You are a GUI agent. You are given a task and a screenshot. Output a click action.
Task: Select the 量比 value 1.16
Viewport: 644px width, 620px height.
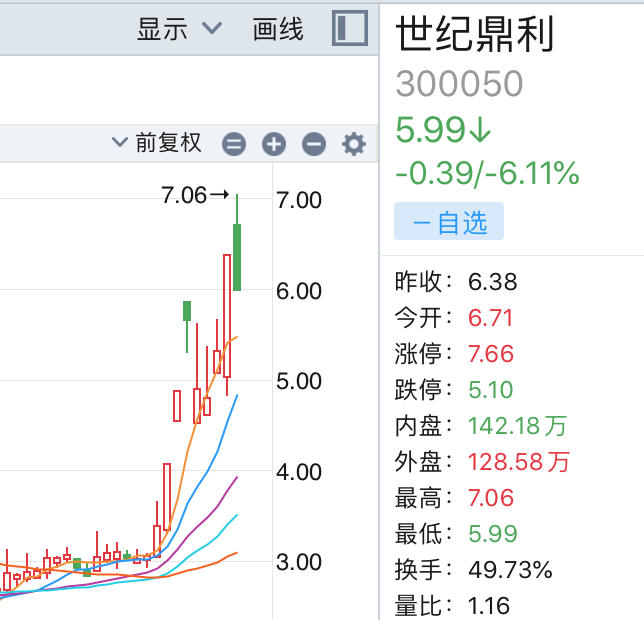[x=489, y=606]
